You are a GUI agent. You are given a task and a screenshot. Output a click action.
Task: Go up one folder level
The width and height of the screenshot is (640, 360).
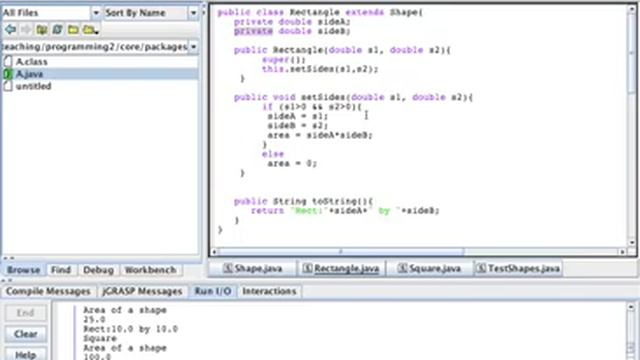click(42, 29)
